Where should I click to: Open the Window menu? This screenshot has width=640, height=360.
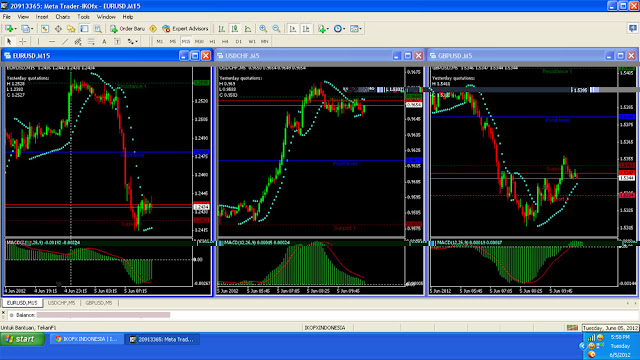106,17
